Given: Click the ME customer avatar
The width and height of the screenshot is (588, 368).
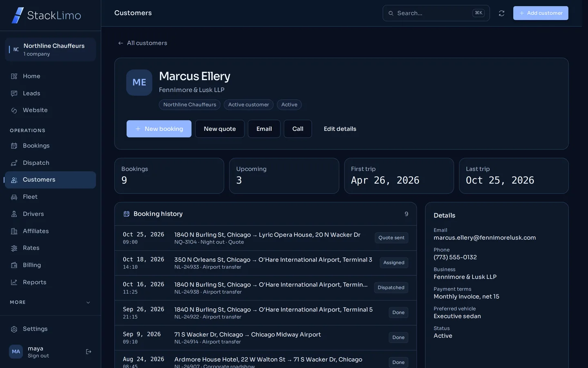Looking at the screenshot, I should tap(139, 83).
